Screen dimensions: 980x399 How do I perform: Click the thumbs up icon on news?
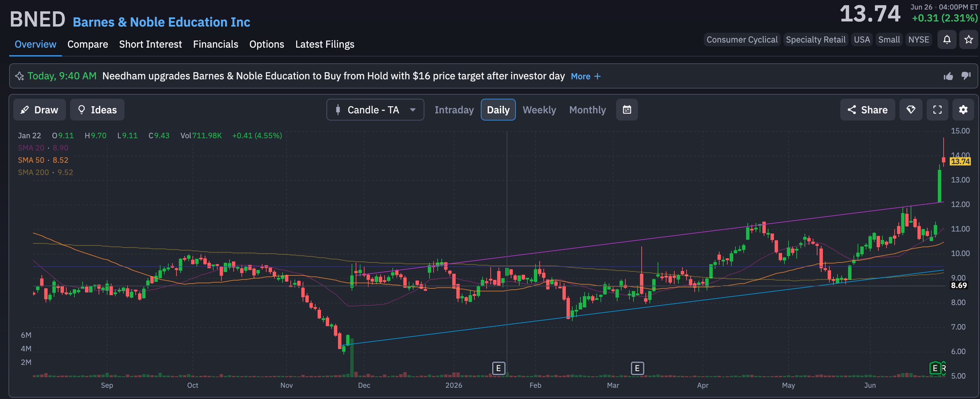pyautogui.click(x=948, y=76)
